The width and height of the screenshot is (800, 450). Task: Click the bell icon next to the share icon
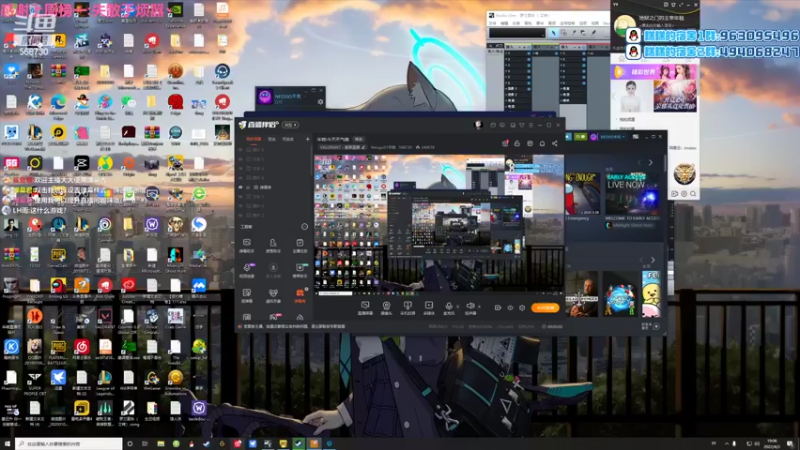(x=542, y=144)
